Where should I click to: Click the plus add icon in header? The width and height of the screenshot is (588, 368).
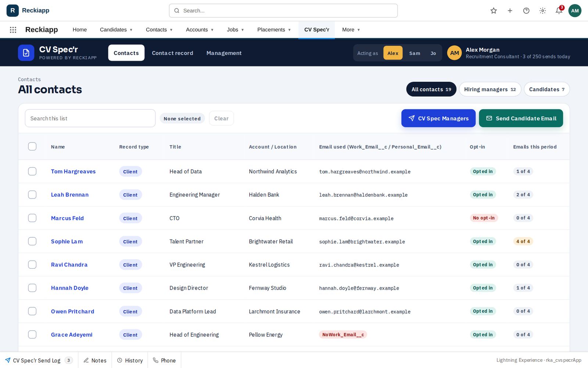(510, 11)
